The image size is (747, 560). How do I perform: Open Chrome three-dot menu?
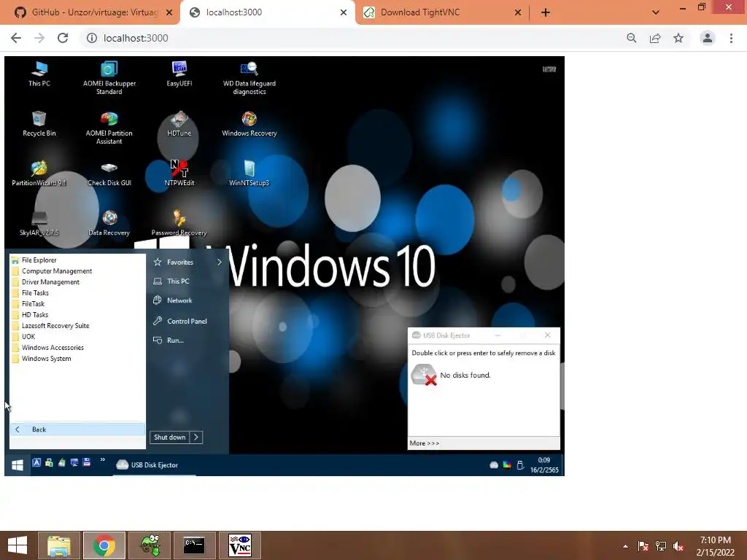point(731,38)
